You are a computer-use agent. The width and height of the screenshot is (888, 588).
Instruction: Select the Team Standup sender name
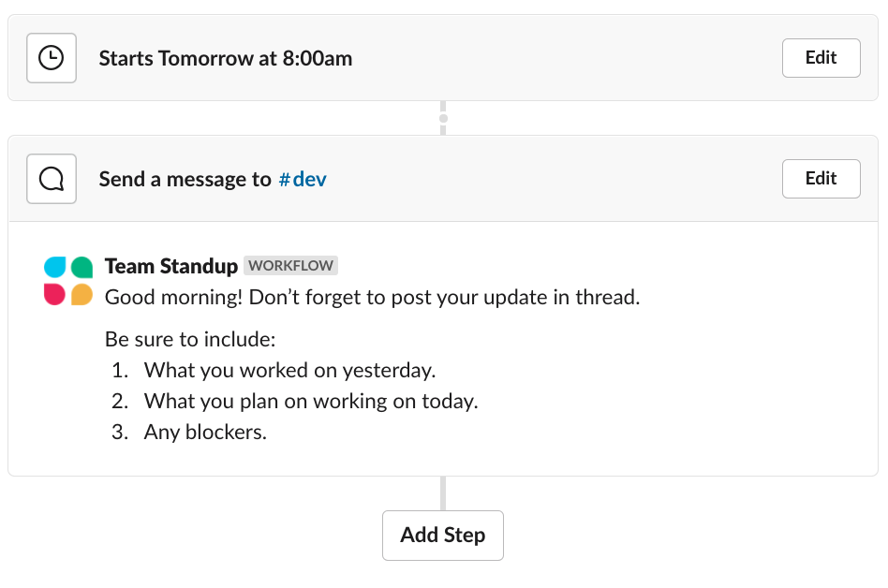click(x=171, y=266)
